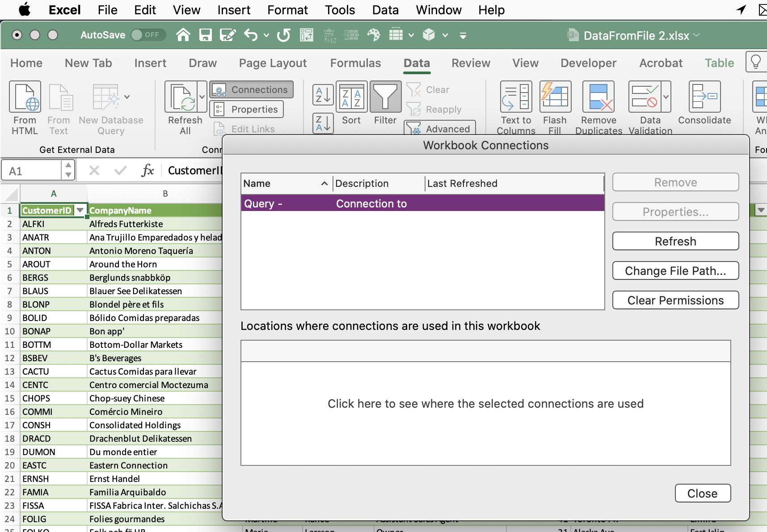Click the Refresh All icon
Screen dimensions: 767x532
pyautogui.click(x=181, y=97)
